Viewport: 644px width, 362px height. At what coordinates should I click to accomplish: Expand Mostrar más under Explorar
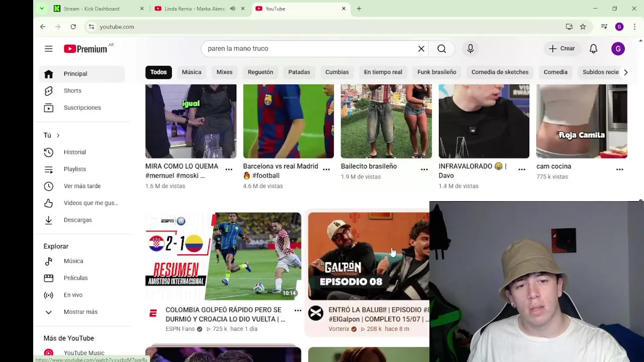[x=82, y=312]
